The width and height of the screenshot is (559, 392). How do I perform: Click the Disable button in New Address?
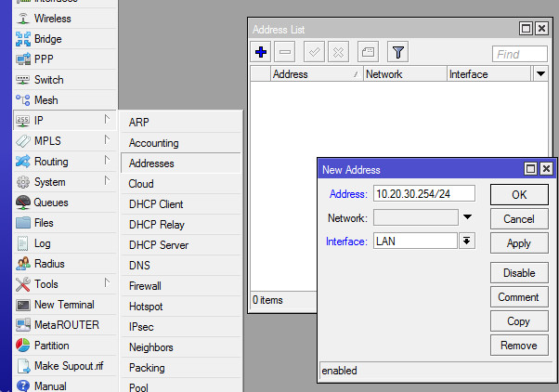[x=519, y=273]
